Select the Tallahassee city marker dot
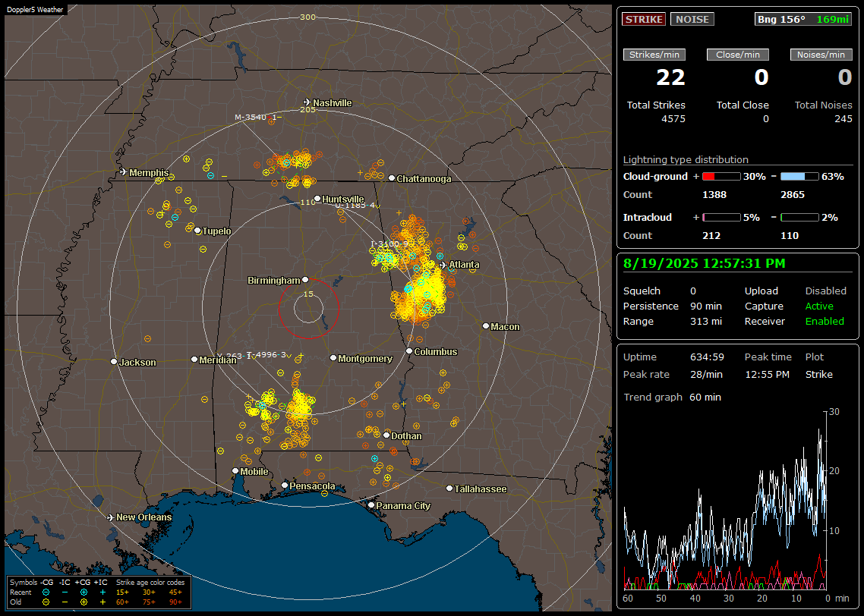This screenshot has height=616, width=864. pos(449,489)
